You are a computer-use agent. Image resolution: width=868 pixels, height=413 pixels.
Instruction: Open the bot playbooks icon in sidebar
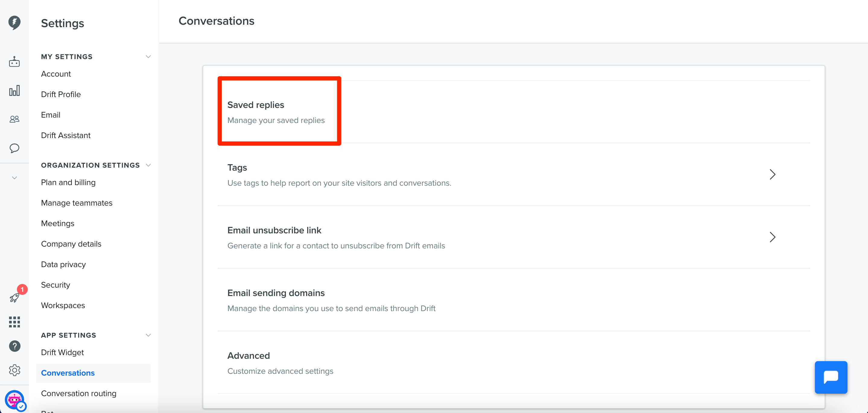point(14,61)
